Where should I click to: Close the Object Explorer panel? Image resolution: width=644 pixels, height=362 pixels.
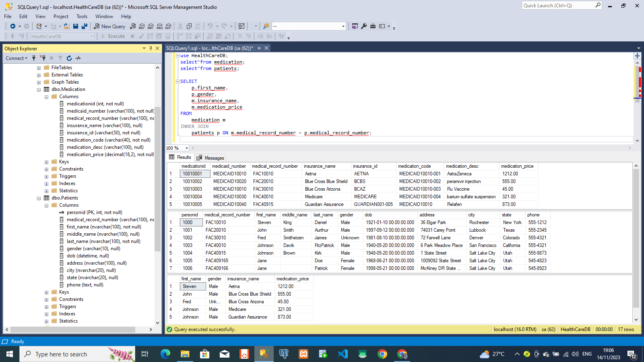tap(157, 48)
